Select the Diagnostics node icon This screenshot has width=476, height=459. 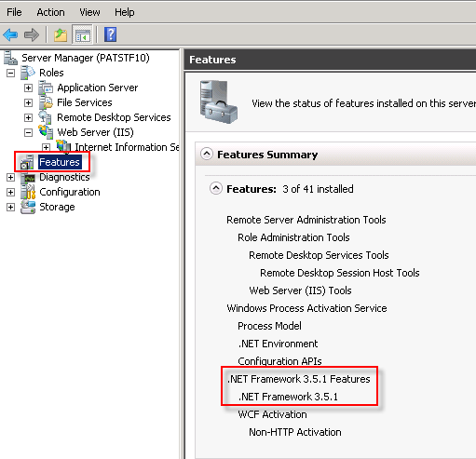(28, 177)
